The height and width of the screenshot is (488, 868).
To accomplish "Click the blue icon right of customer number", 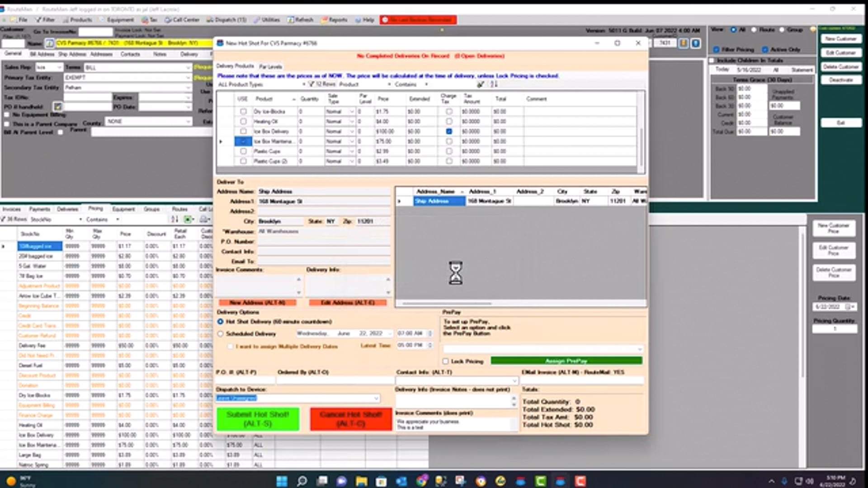I will [696, 43].
